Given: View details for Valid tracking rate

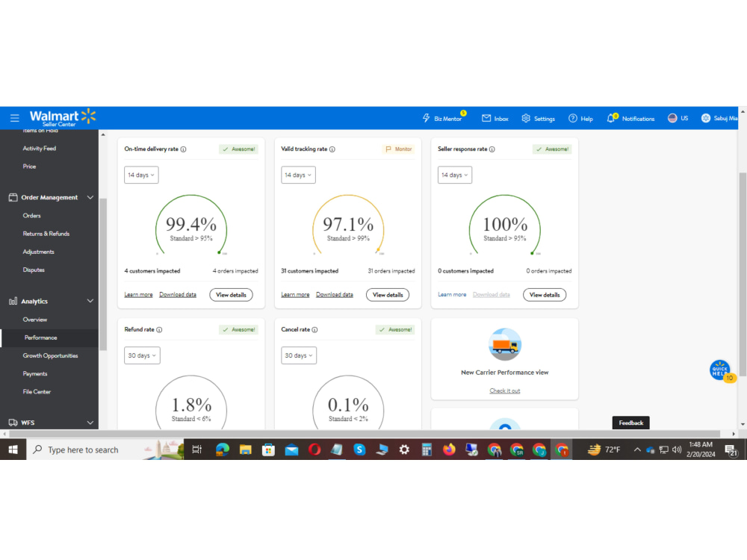Looking at the screenshot, I should (x=388, y=295).
